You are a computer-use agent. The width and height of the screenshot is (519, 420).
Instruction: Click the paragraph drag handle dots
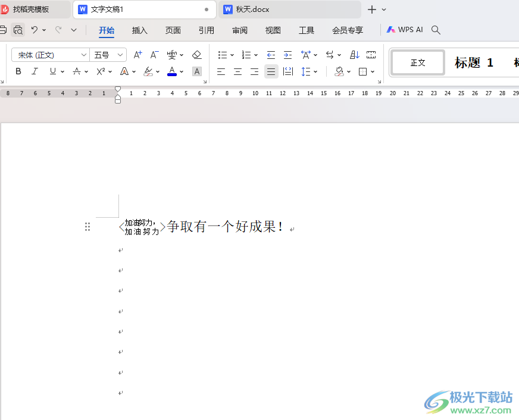tap(87, 227)
